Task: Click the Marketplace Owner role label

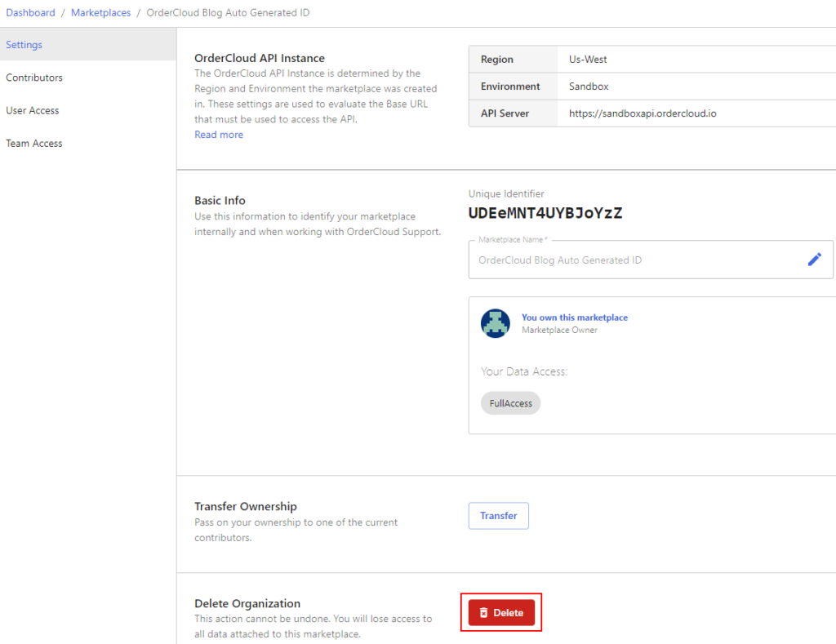Action: coord(560,330)
